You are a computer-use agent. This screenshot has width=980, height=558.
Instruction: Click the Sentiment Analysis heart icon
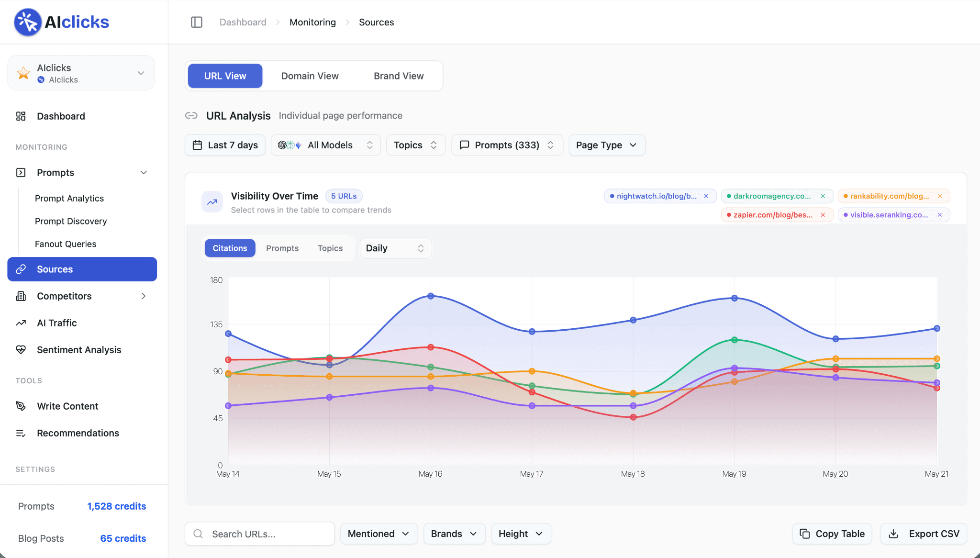pyautogui.click(x=21, y=350)
